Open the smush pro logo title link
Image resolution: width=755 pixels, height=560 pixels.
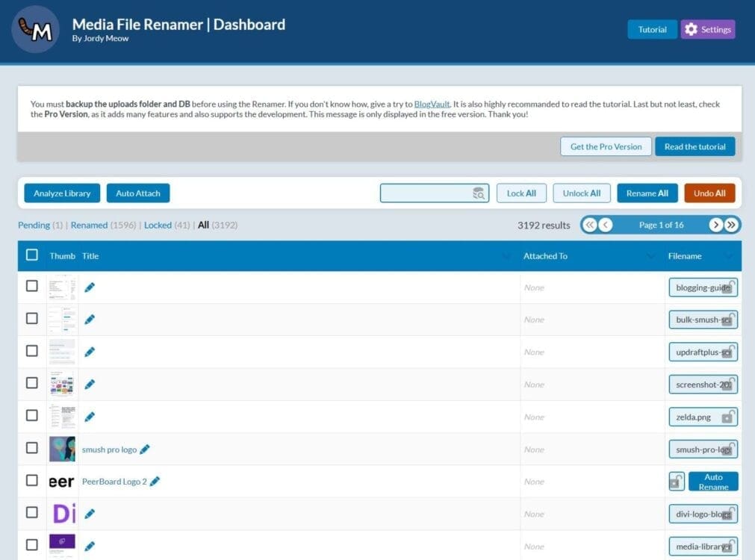pos(109,449)
